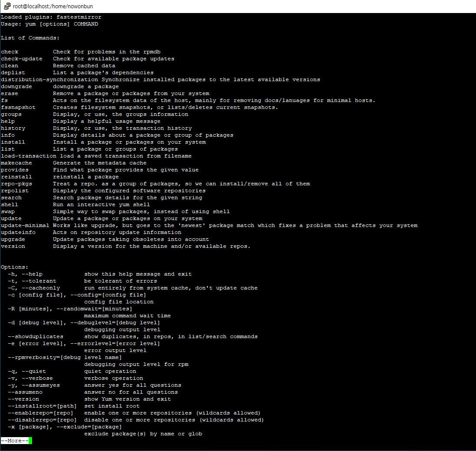Click the '--disablerepo=[repo]' option
This screenshot has height=451, width=476.
(42, 420)
